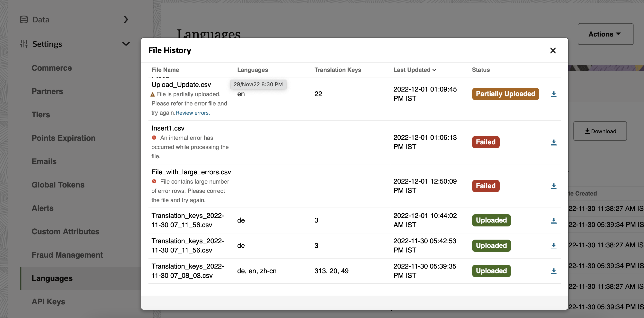Screen dimensions: 644x318
Task: Sort by Last Updated column
Action: 414,70
